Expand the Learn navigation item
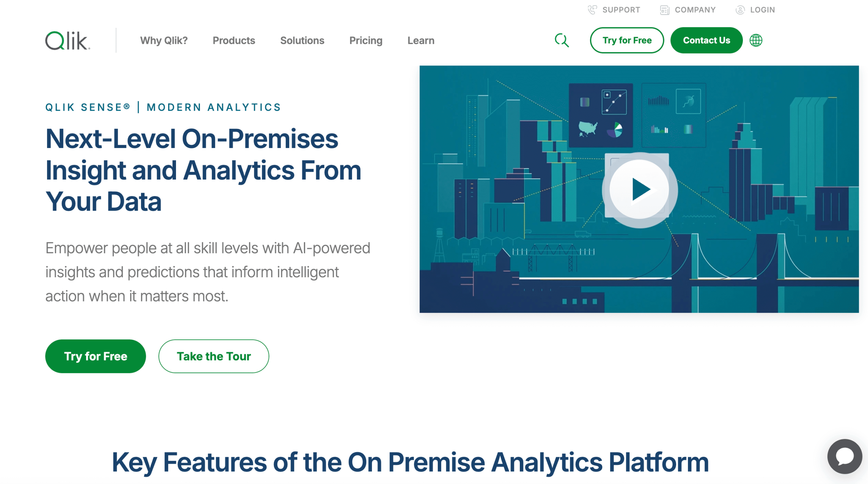Viewport: 868px width, 484px height. [x=420, y=40]
